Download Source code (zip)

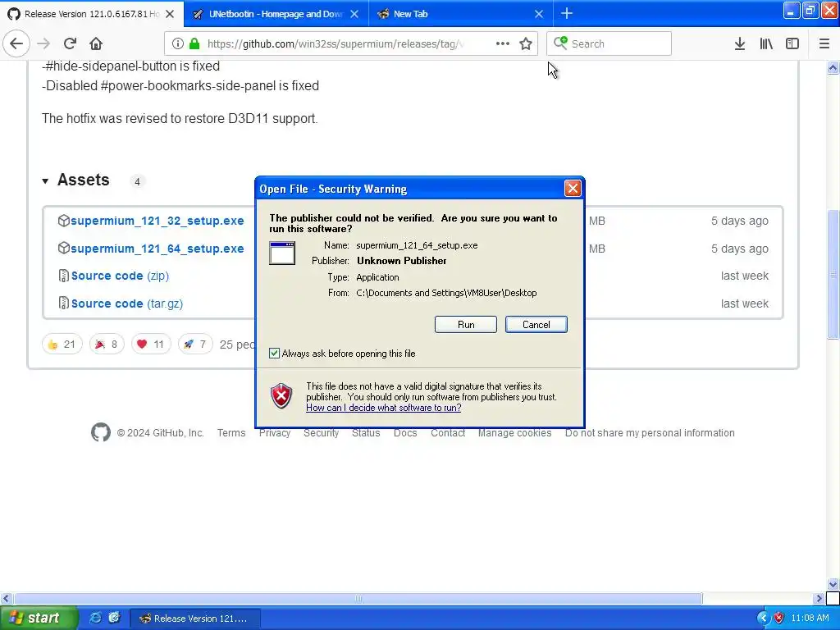coord(120,276)
